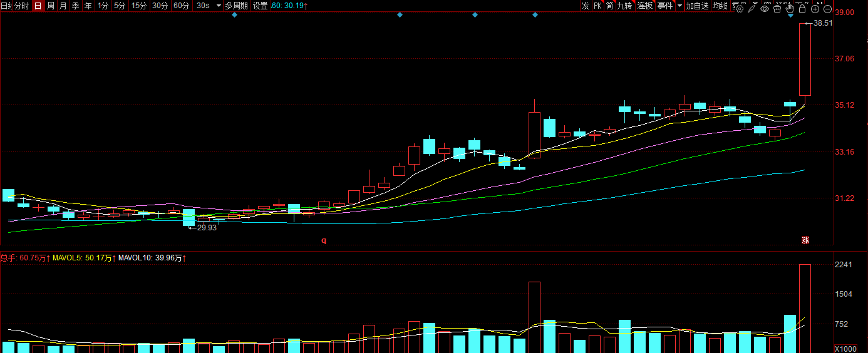Image resolution: width=868 pixels, height=353 pixels.
Task: Select the drawing pen tool icon
Action: pyautogui.click(x=752, y=9)
